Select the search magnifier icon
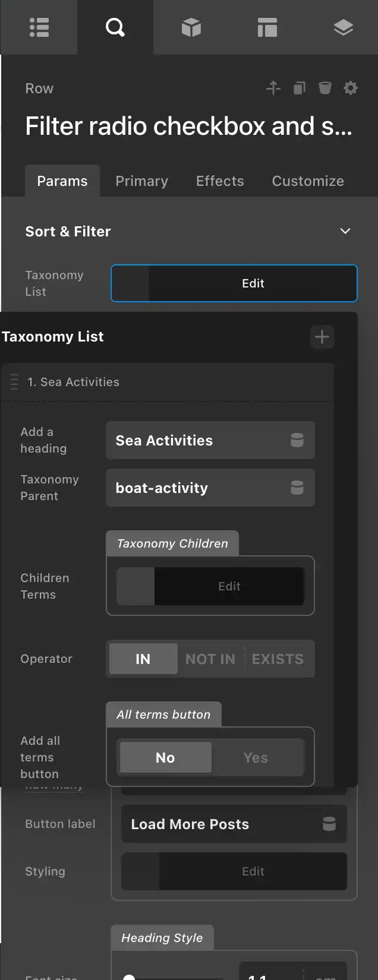This screenshot has width=378, height=980. tap(115, 27)
